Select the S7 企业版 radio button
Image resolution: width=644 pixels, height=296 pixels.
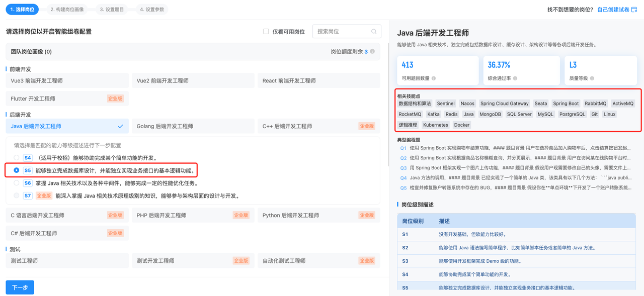click(17, 195)
